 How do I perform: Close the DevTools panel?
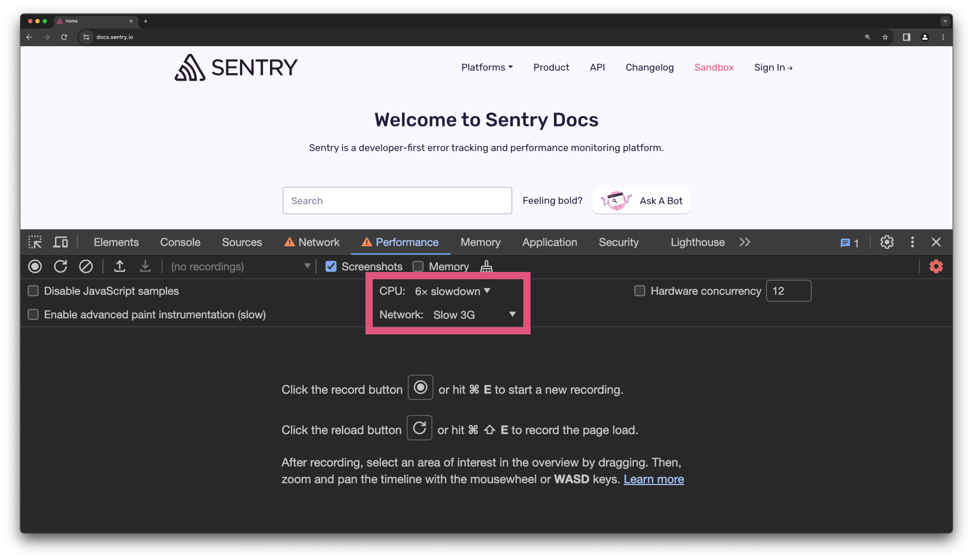(x=936, y=242)
